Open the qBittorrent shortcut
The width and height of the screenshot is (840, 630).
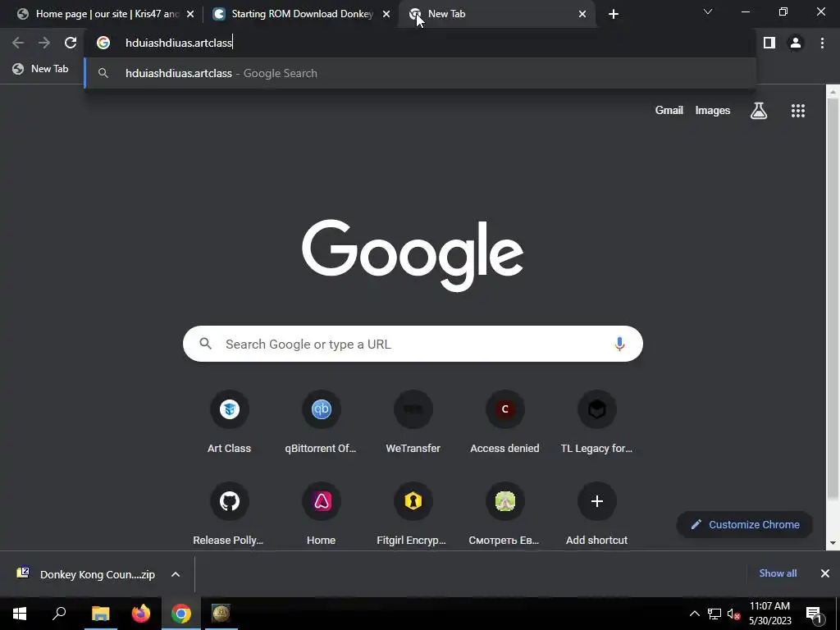coord(321,422)
